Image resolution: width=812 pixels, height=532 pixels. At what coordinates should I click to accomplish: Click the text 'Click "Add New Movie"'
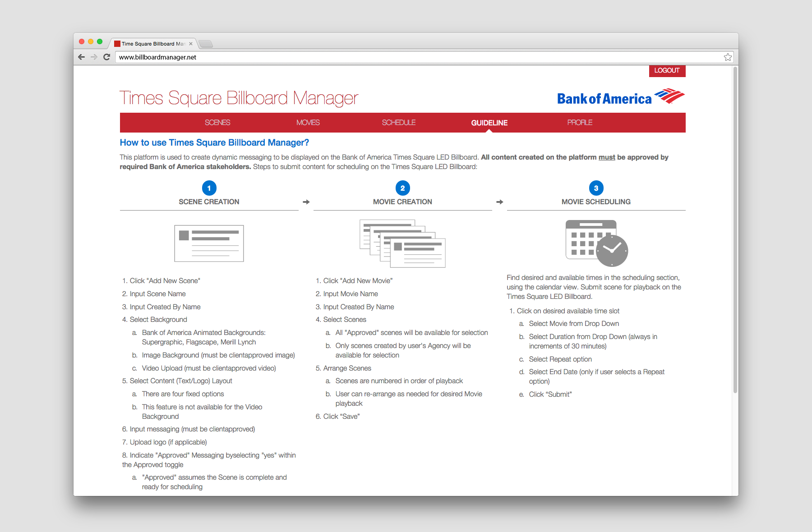click(x=358, y=281)
